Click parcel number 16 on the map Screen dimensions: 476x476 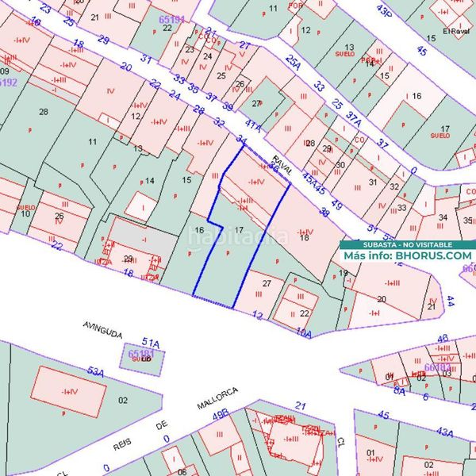[199, 230]
